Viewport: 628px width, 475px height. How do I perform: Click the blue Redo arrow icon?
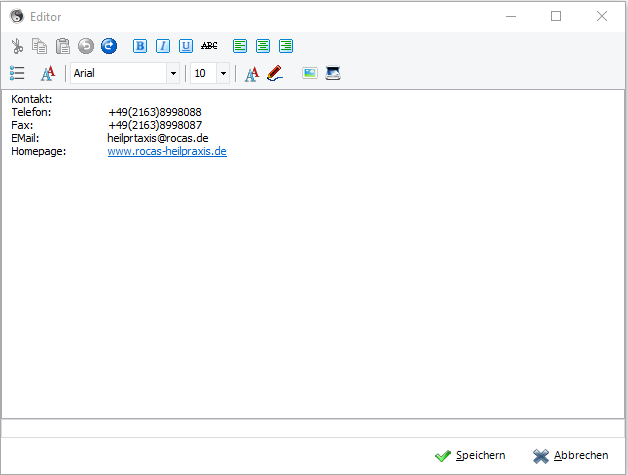[109, 46]
